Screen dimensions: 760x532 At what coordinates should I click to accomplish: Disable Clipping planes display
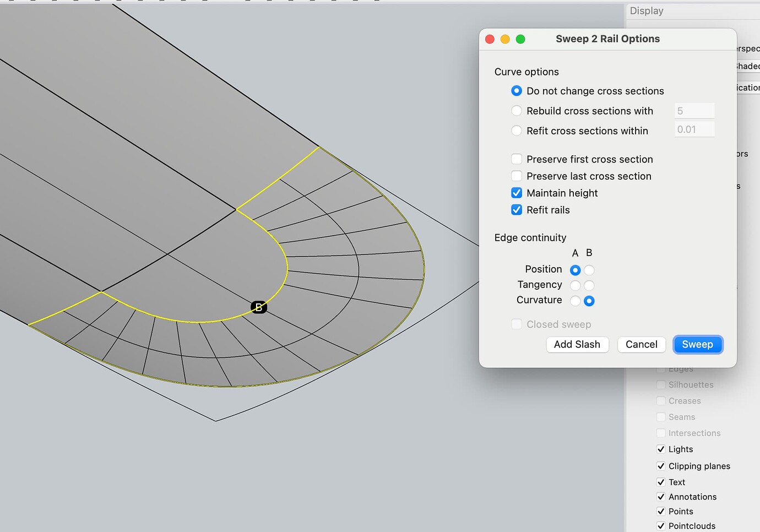click(x=660, y=466)
